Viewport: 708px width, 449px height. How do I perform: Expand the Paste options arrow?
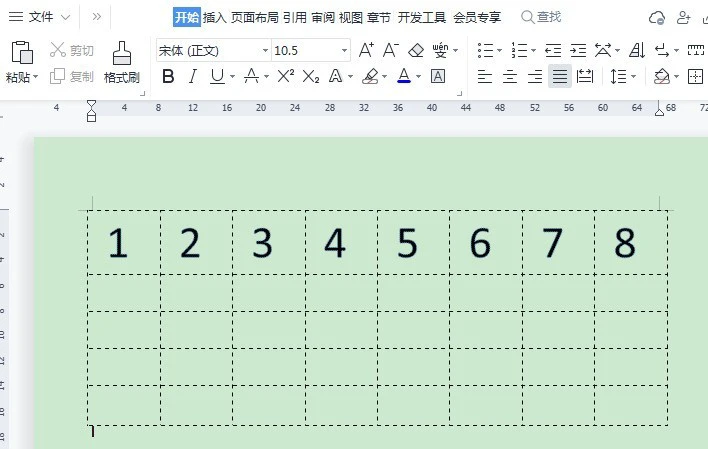click(x=36, y=77)
